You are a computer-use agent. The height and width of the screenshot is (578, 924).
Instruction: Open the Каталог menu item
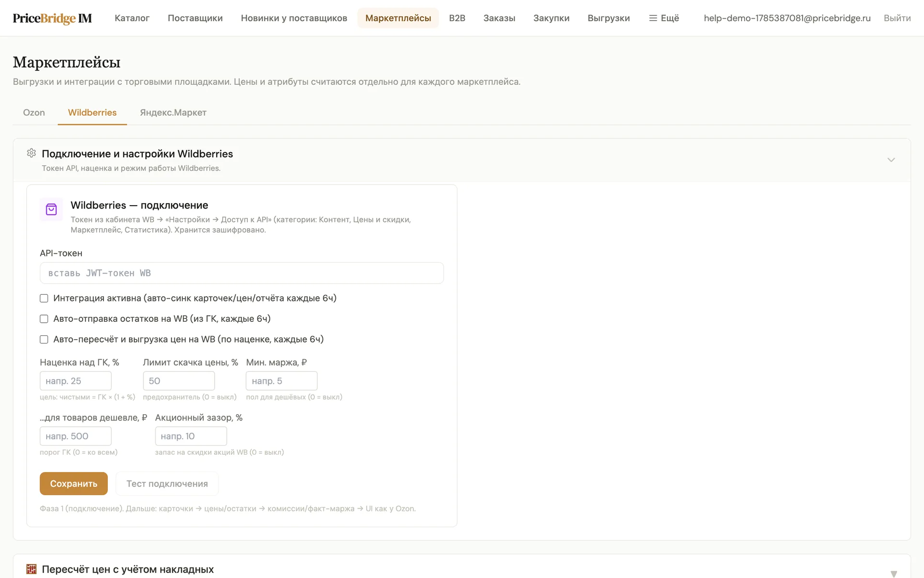coord(132,18)
